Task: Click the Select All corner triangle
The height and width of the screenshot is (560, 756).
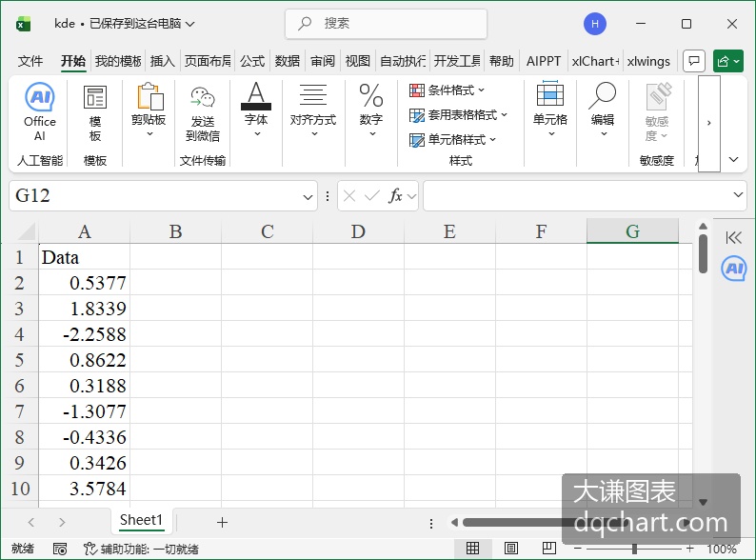Action: coord(26,231)
